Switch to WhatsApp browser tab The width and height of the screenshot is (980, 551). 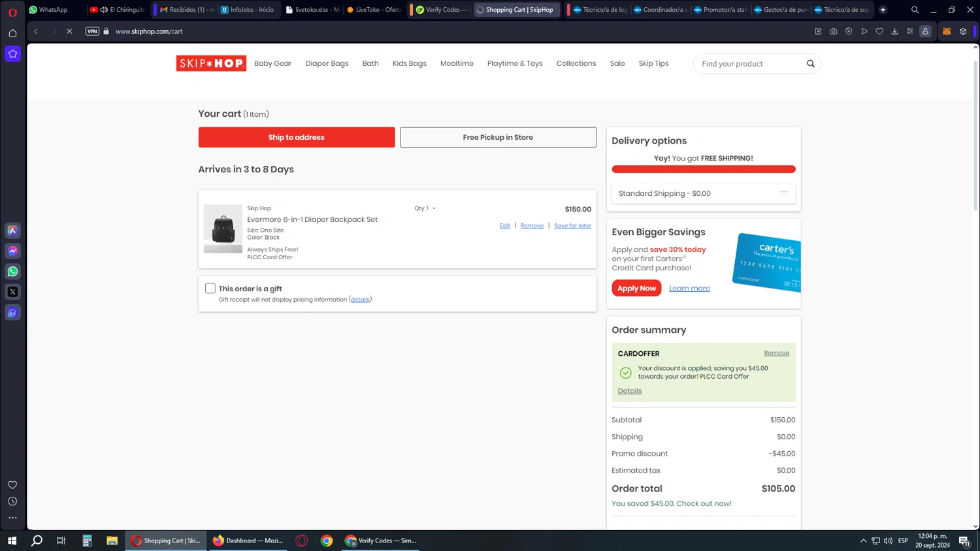click(x=54, y=10)
